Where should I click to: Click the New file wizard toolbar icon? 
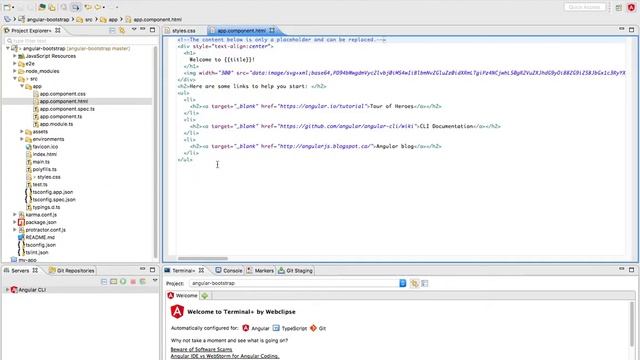tap(7, 7)
